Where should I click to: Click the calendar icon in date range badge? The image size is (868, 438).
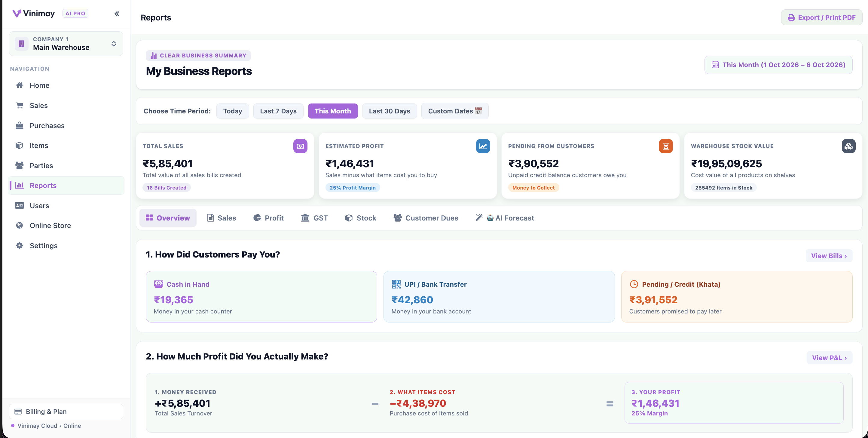[x=715, y=65]
